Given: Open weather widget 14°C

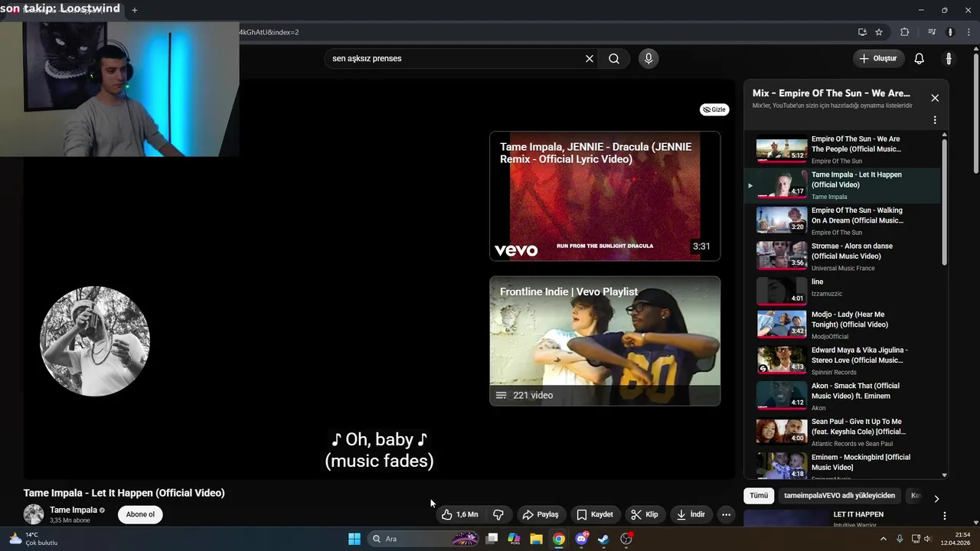Looking at the screenshot, I should point(34,539).
